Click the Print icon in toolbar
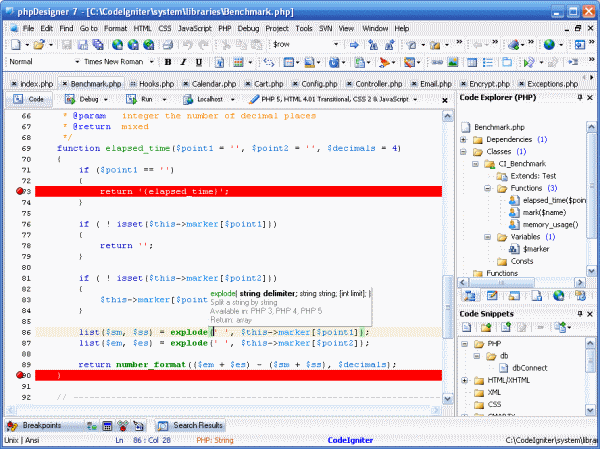The image size is (600, 449). (167, 45)
